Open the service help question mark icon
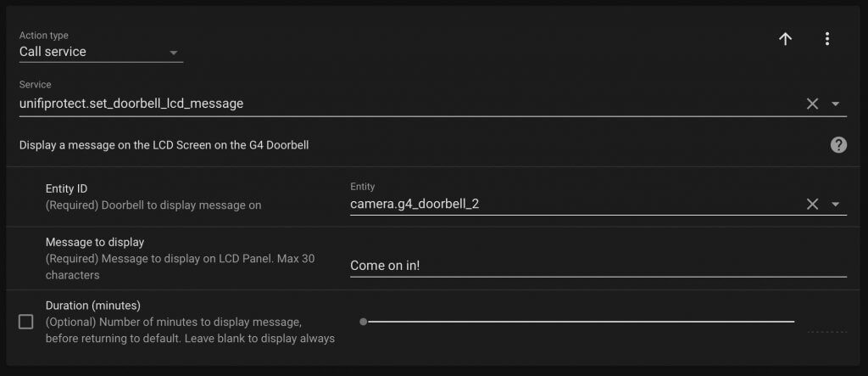Image resolution: width=868 pixels, height=376 pixels. tap(838, 145)
